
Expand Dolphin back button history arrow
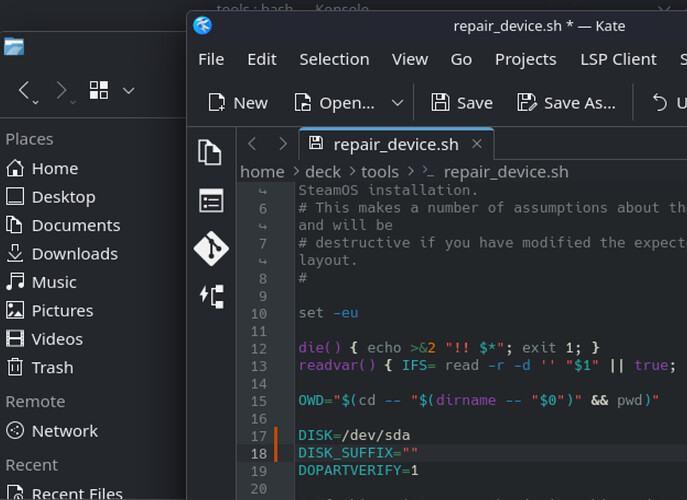(x=36, y=101)
